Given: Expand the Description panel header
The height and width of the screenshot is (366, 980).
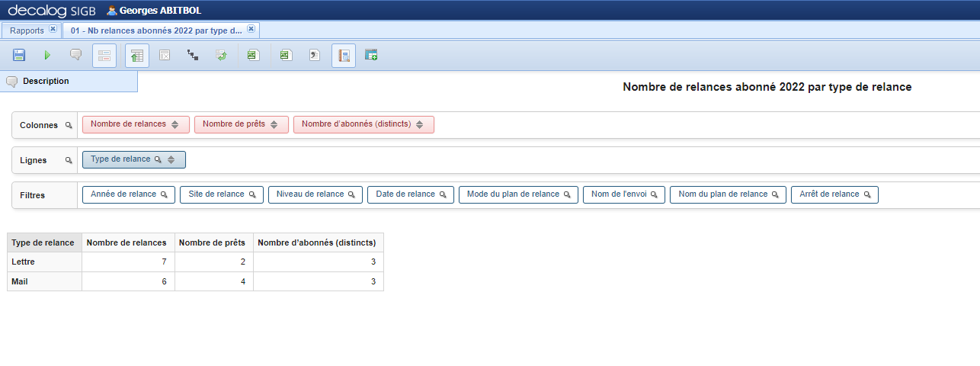Looking at the screenshot, I should (x=46, y=82).
